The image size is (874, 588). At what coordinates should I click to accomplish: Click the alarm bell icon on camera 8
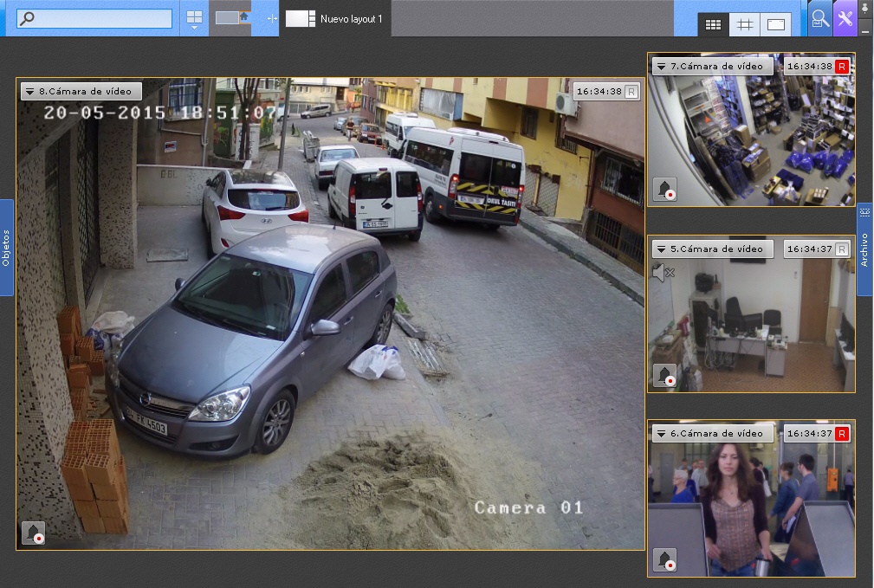(33, 533)
